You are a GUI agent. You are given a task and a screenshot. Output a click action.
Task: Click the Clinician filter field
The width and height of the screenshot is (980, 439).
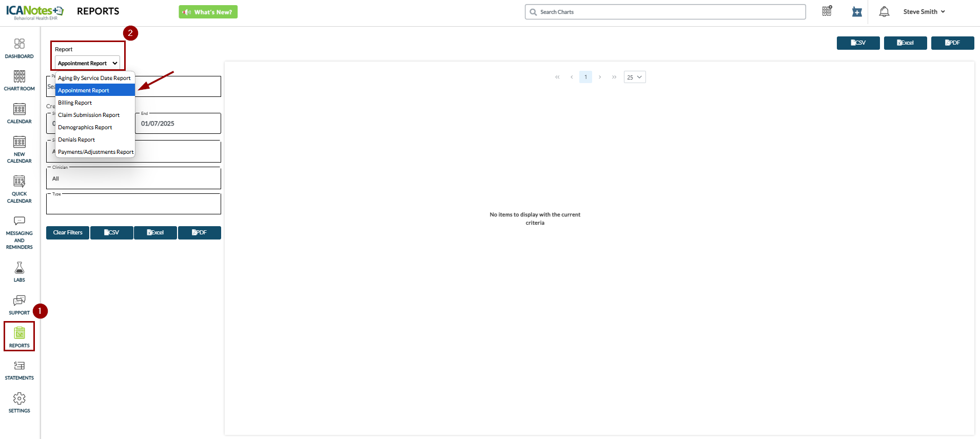pos(133,178)
